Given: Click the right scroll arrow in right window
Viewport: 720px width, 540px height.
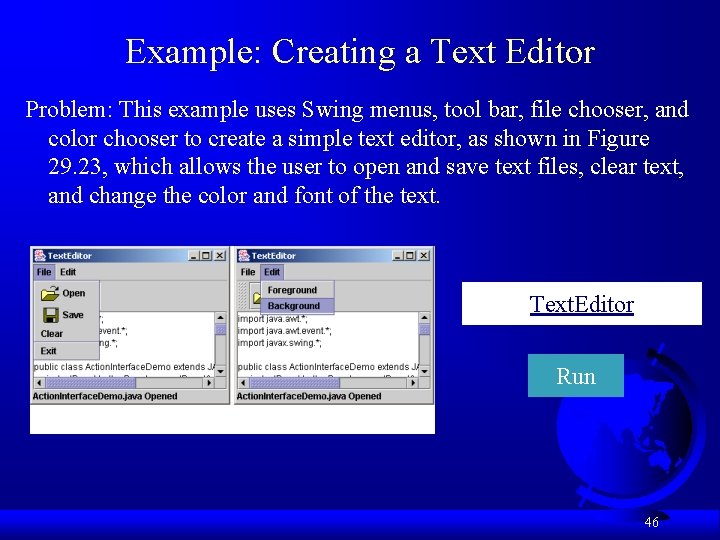Looking at the screenshot, I should point(413,382).
